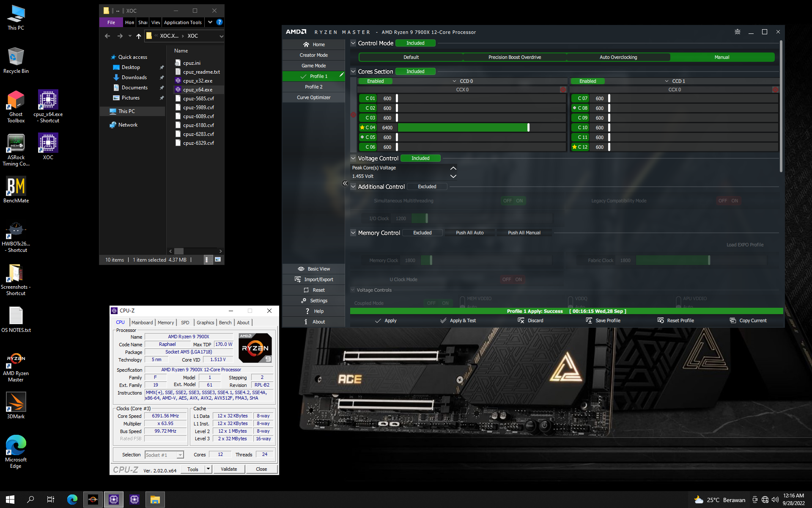This screenshot has height=508, width=812.
Task: Select Curve Optimizer in Ryzen Master
Action: pos(314,97)
